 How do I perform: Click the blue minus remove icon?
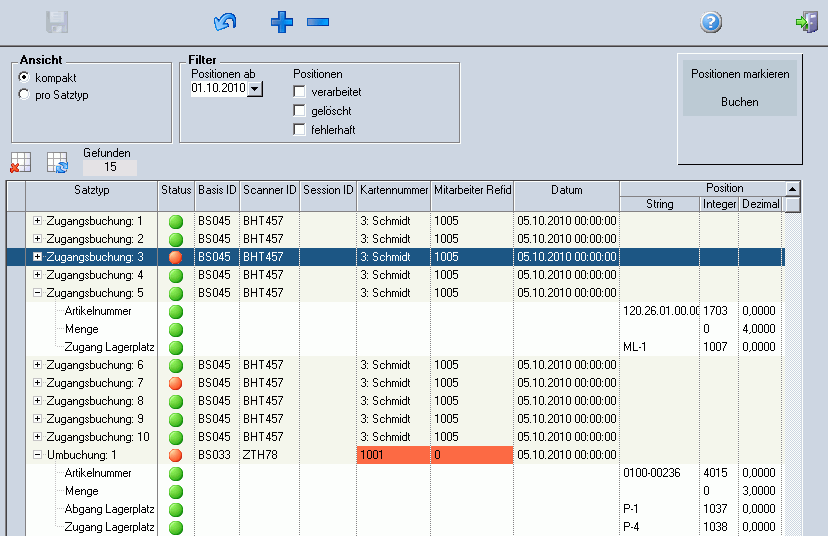[x=317, y=22]
